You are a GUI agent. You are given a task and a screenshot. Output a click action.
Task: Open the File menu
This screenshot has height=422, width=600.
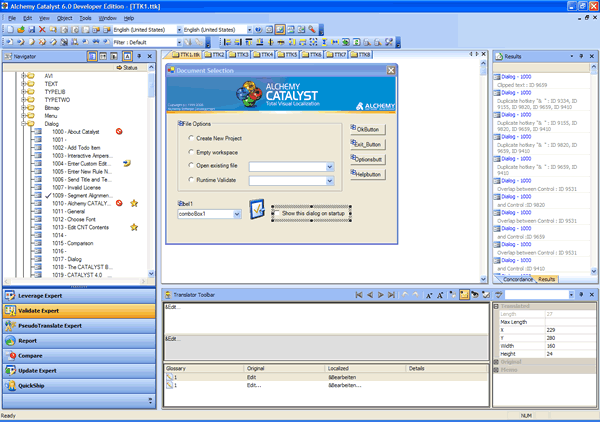coord(12,18)
